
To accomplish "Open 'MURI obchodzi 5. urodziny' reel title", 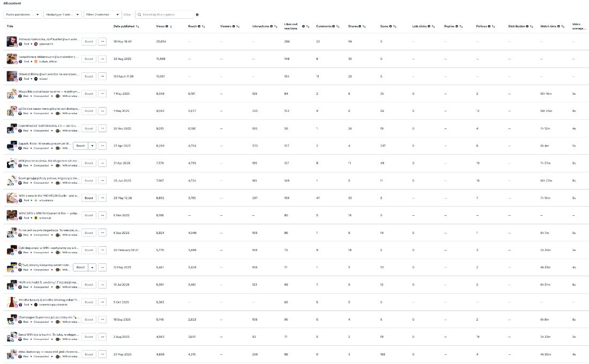I will [49, 283].
